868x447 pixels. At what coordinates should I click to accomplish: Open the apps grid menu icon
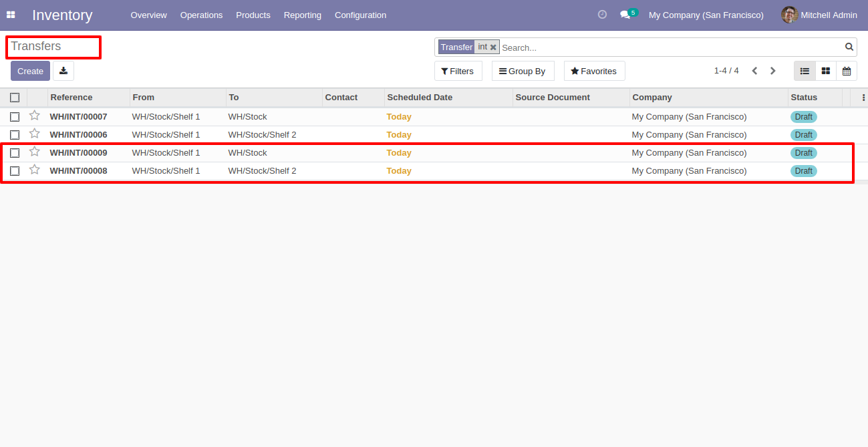11,15
